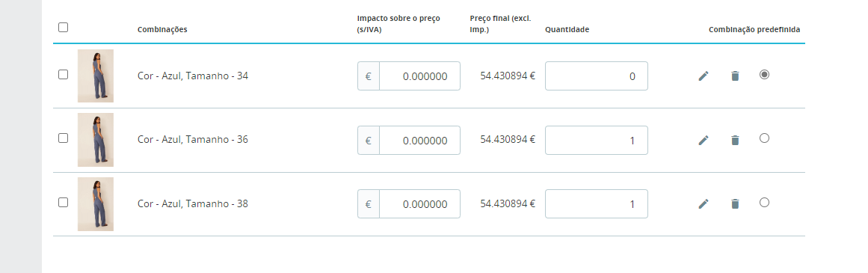Edit the Azul Tamanho 36 combination

[x=704, y=141]
